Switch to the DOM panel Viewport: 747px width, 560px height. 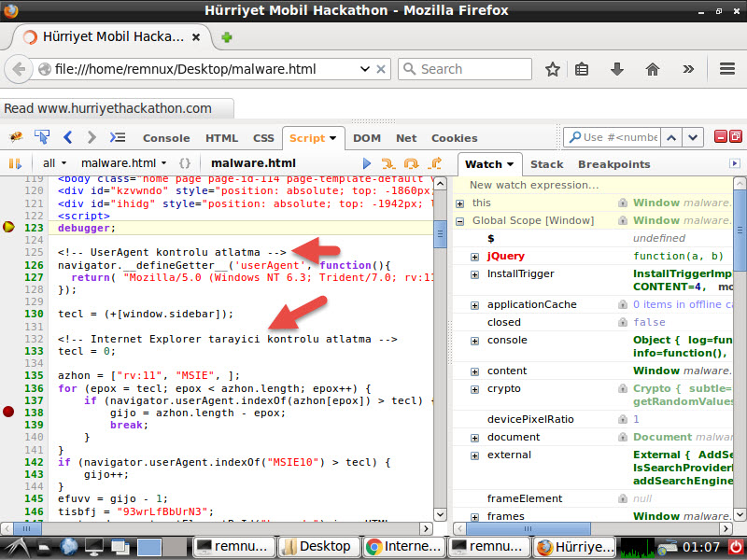click(x=366, y=138)
